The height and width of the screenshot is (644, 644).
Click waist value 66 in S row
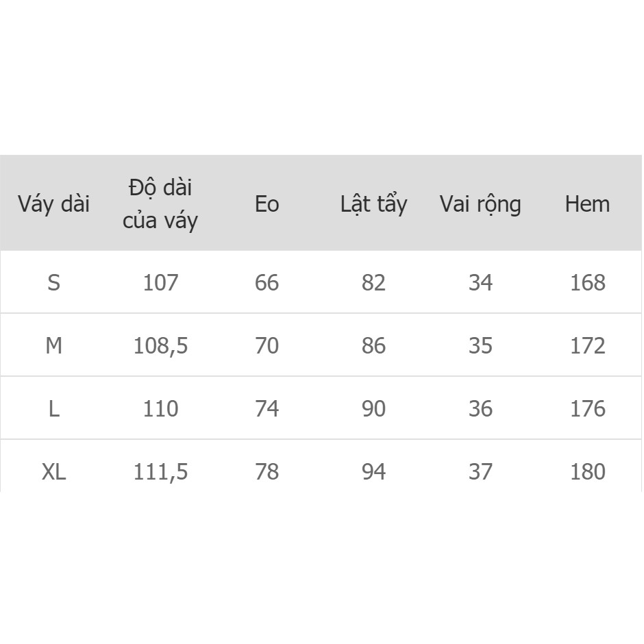click(267, 283)
